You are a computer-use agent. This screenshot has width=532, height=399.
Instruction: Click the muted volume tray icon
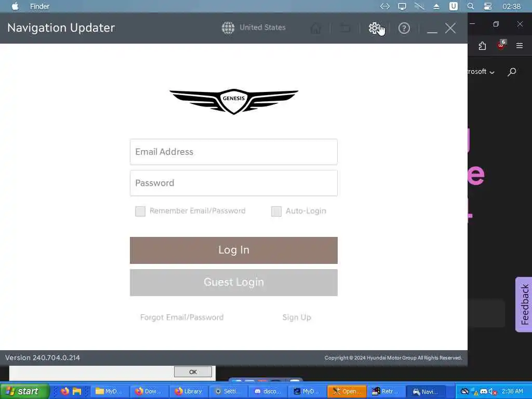(493, 392)
